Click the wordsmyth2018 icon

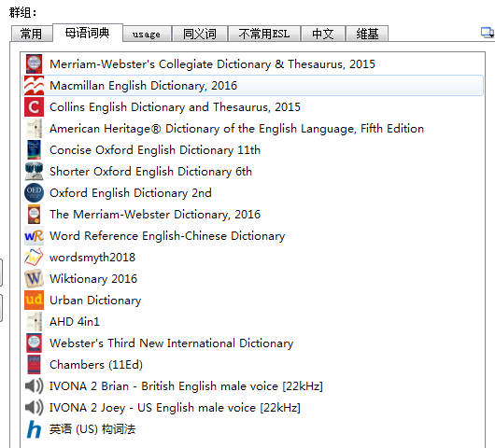point(34,257)
